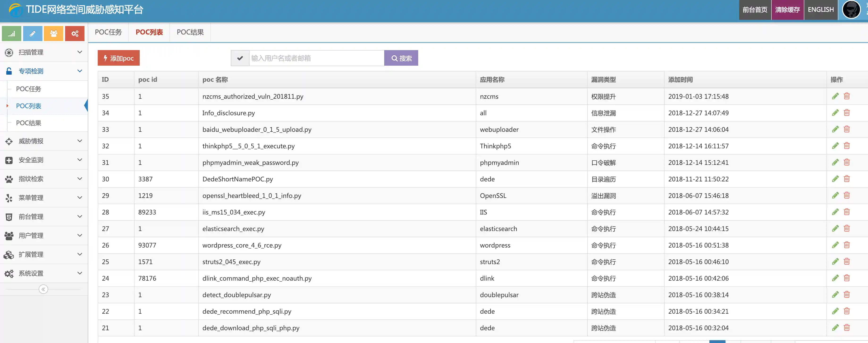Delete the struts2_045_exec.py poc entry

pyautogui.click(x=847, y=262)
